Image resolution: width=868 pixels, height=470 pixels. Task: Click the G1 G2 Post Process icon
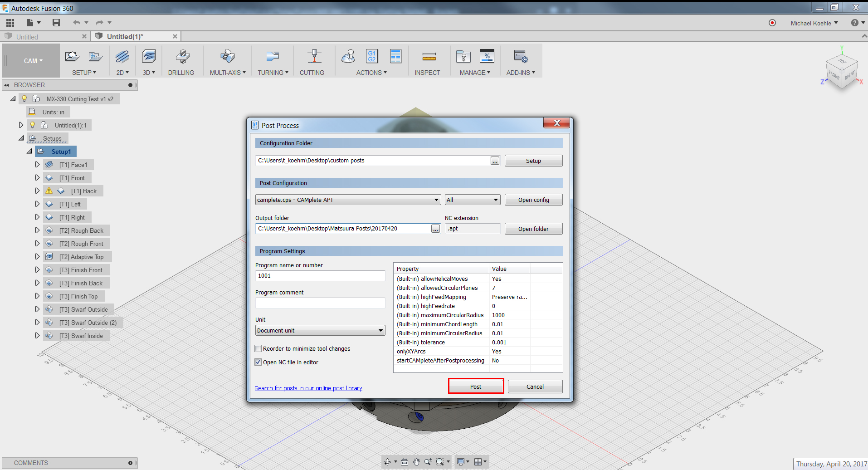point(372,56)
